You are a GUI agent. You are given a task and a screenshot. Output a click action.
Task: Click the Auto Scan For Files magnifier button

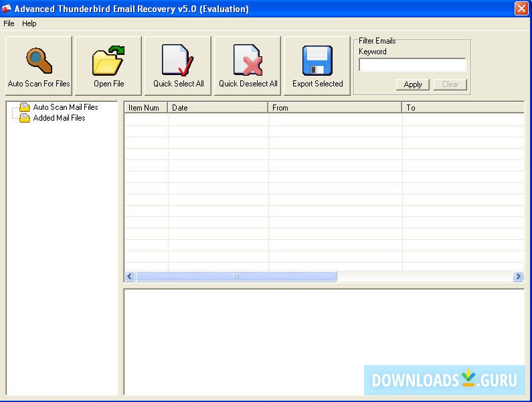tap(39, 66)
